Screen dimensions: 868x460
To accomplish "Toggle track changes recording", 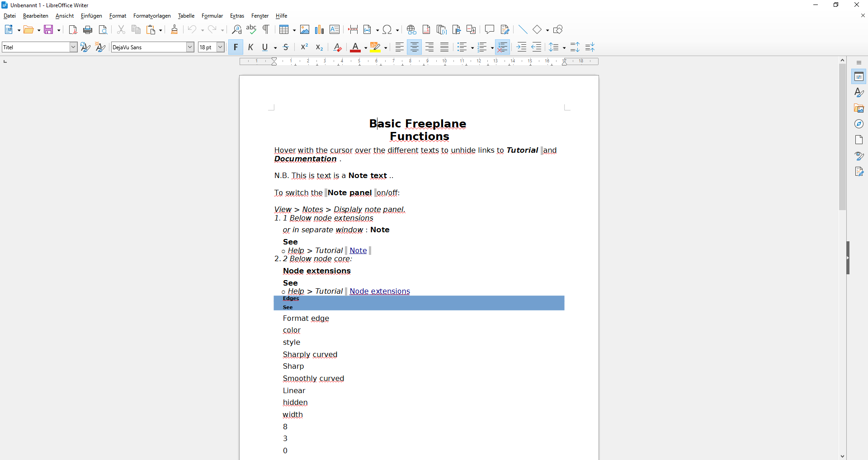I will pos(505,30).
